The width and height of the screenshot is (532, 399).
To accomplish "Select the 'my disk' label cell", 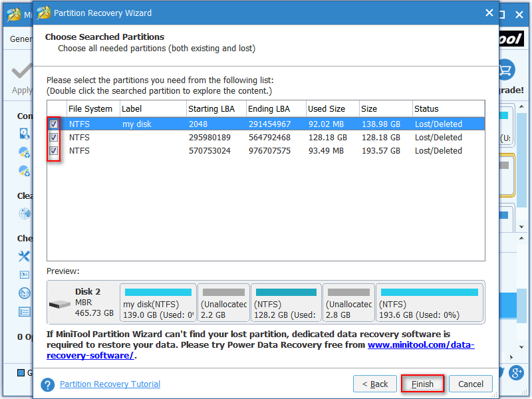I will click(x=137, y=124).
